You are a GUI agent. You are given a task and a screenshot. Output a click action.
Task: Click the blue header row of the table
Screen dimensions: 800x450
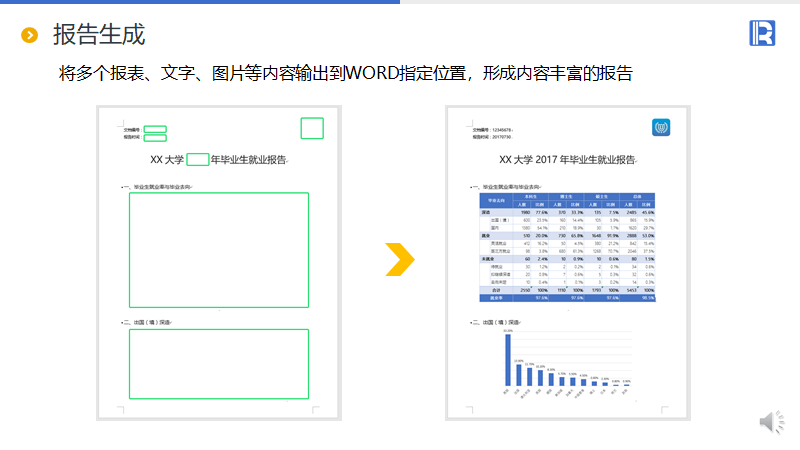click(x=567, y=198)
